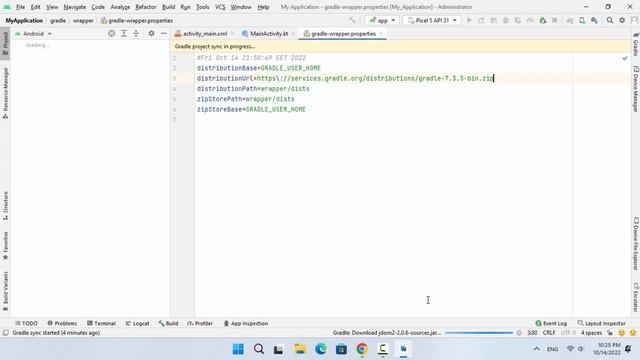Open the app run configuration dropdown

click(382, 20)
